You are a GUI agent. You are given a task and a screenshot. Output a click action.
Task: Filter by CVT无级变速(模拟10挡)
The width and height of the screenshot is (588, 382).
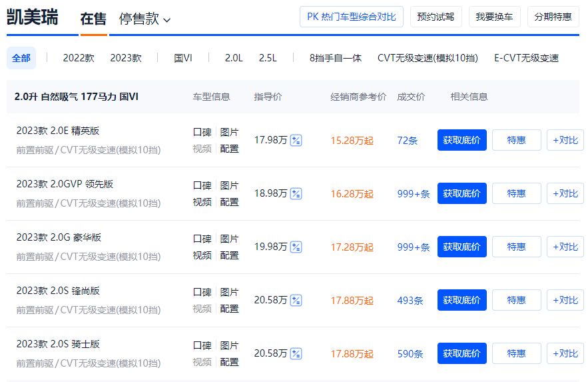[x=428, y=58]
